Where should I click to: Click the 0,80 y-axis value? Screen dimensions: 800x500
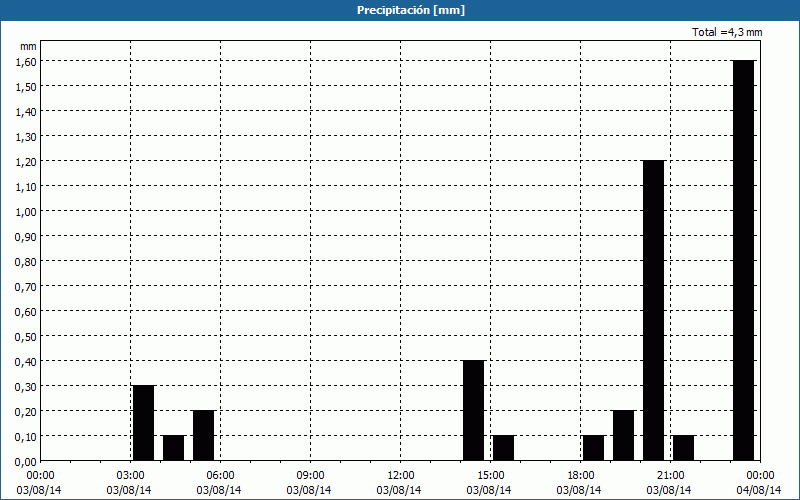pos(26,262)
